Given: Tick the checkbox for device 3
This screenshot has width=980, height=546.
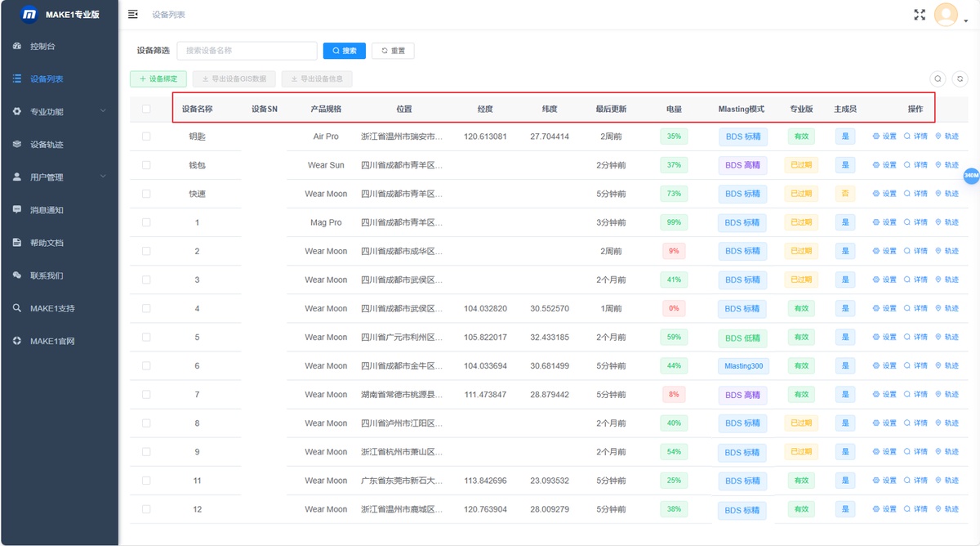Looking at the screenshot, I should pyautogui.click(x=146, y=280).
